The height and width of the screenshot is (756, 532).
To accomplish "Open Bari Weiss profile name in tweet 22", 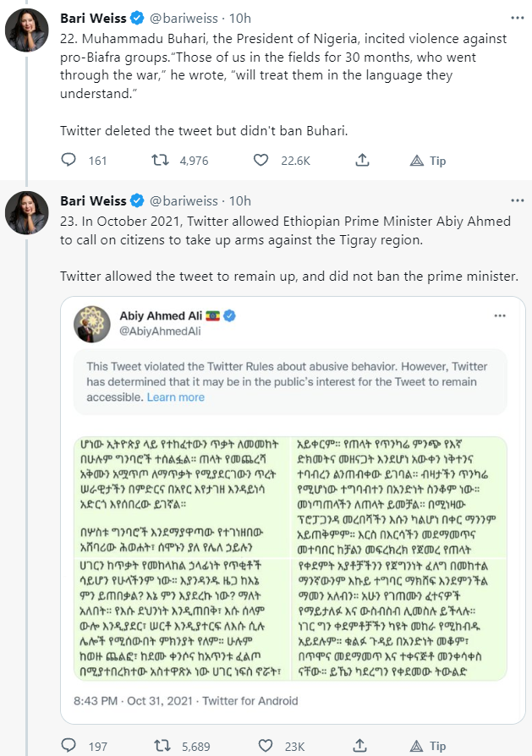I will click(x=93, y=18).
